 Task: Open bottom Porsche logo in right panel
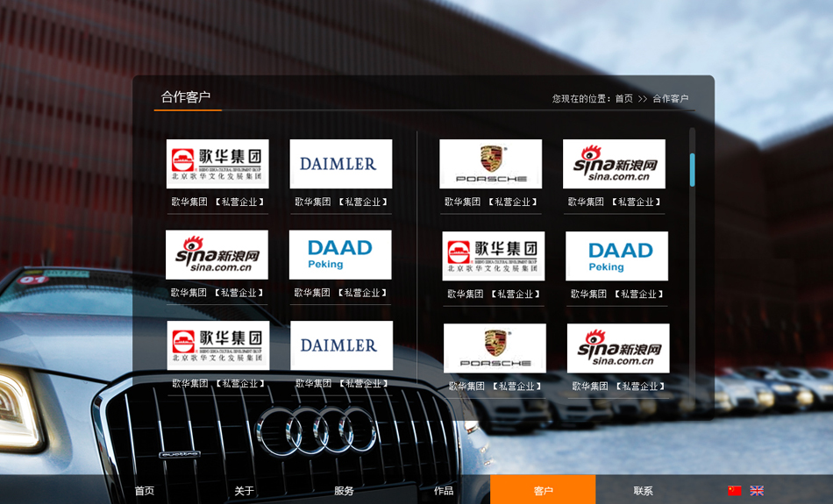point(495,348)
